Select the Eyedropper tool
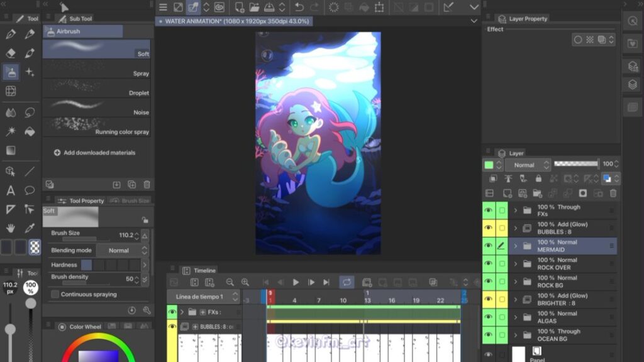This screenshot has width=644, height=362. (x=30, y=228)
